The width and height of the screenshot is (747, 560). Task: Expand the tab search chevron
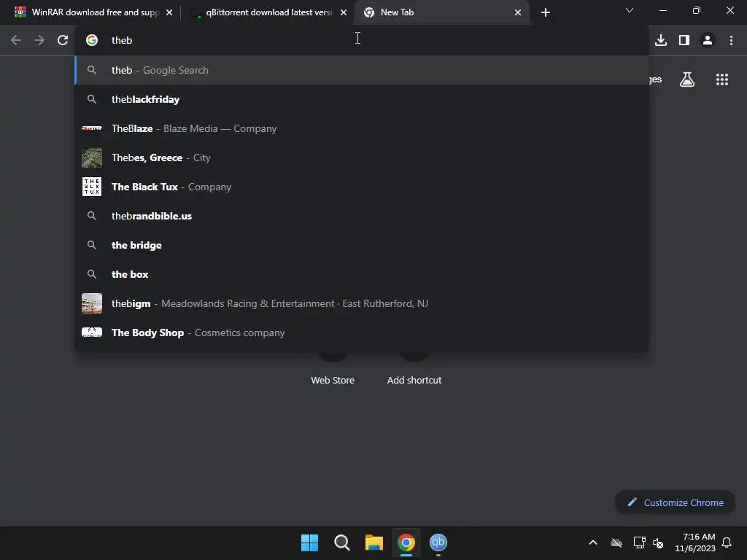(x=630, y=10)
